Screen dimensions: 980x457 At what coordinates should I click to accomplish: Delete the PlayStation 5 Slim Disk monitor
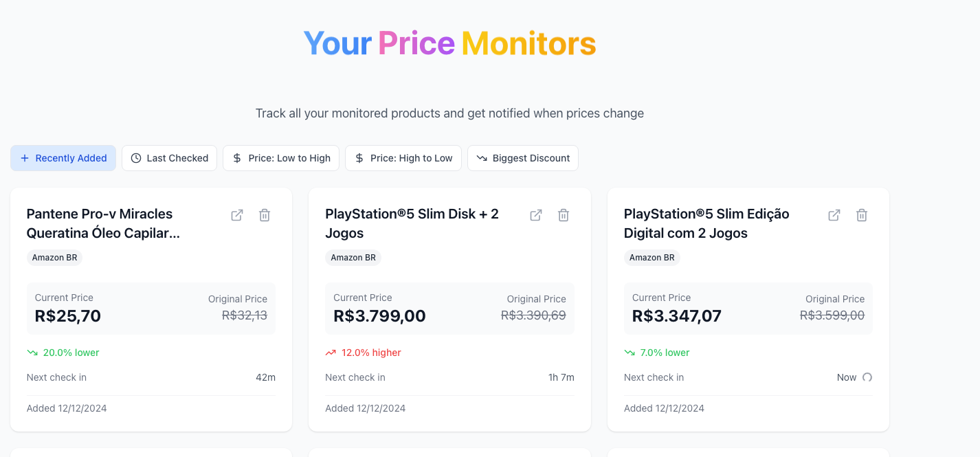tap(564, 215)
